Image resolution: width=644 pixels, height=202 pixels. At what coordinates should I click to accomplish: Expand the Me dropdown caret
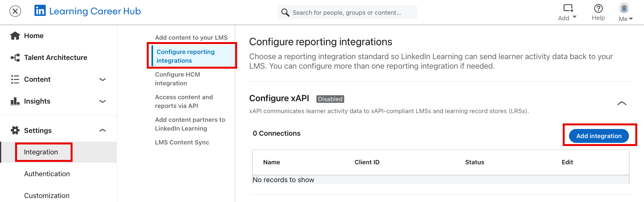tap(631, 19)
